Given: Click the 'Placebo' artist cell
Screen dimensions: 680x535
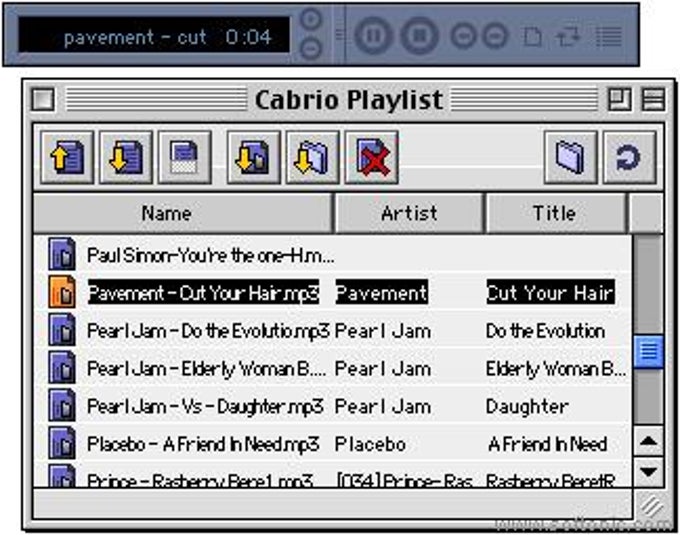Looking at the screenshot, I should coord(370,444).
